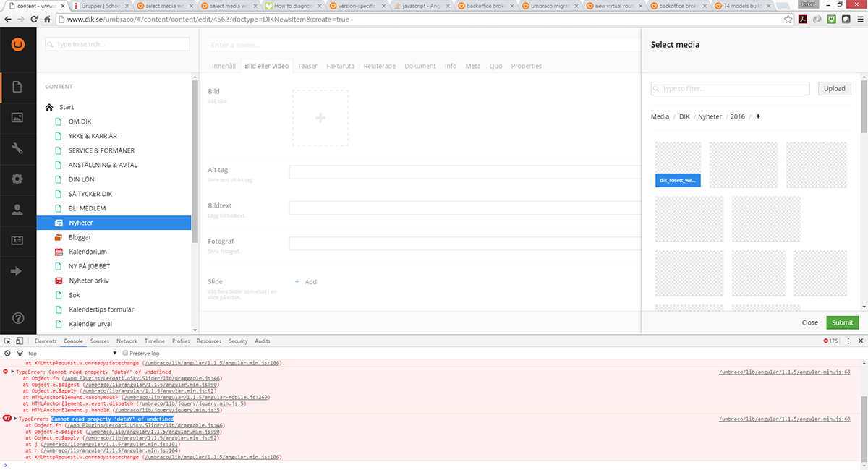Viewport: 868px width, 470px height.
Task: Activate DevTools inspect element icon
Action: coord(8,341)
